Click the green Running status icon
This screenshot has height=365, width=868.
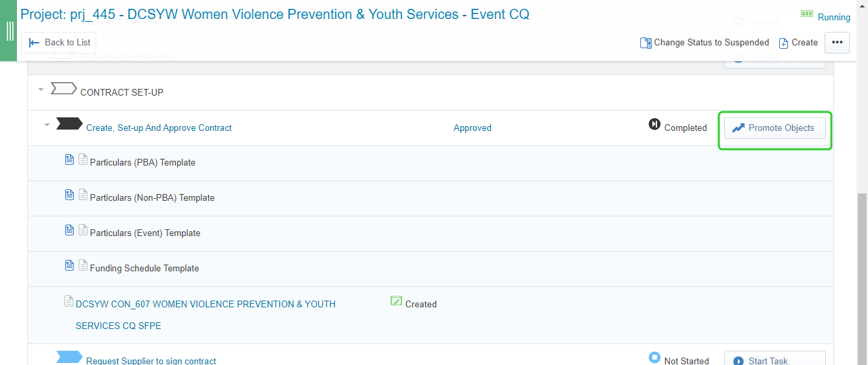point(807,14)
